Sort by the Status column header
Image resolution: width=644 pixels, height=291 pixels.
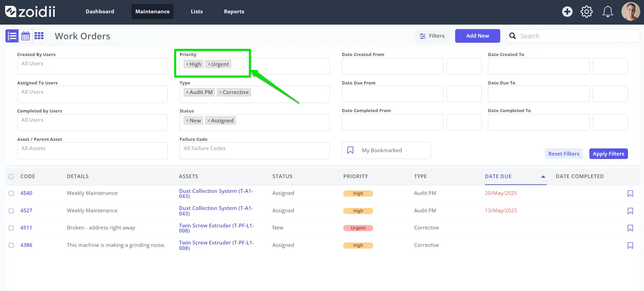tap(282, 176)
